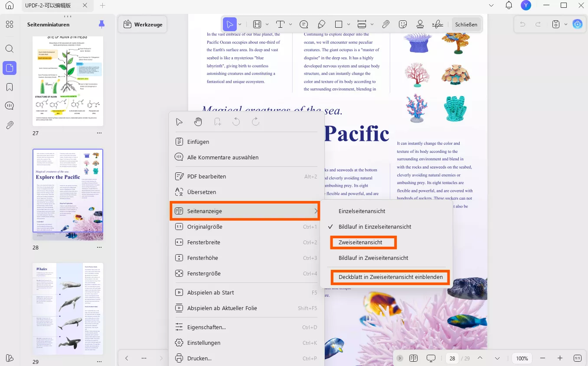Viewport: 588px width, 366px height.
Task: Open the comments list panel
Action: 10,106
